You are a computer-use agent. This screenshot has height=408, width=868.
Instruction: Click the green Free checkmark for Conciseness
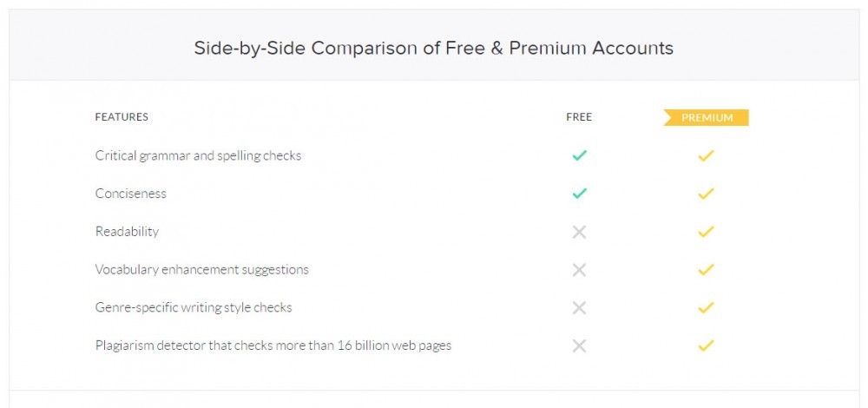click(x=579, y=194)
